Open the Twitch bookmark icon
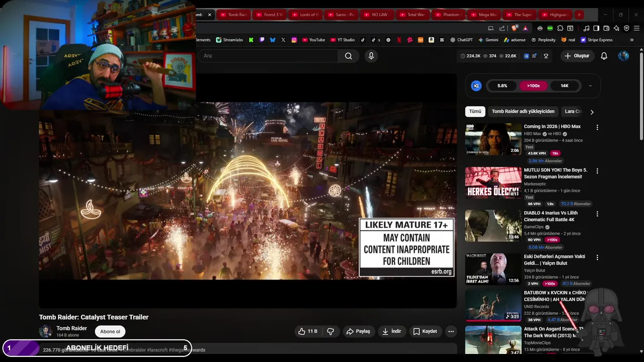644x362 pixels. (x=262, y=40)
